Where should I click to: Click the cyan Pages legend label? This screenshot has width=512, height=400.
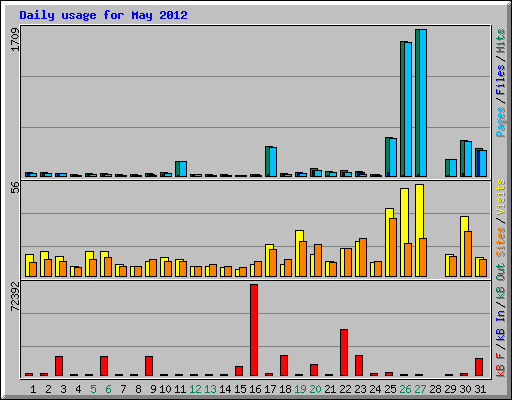(501, 122)
